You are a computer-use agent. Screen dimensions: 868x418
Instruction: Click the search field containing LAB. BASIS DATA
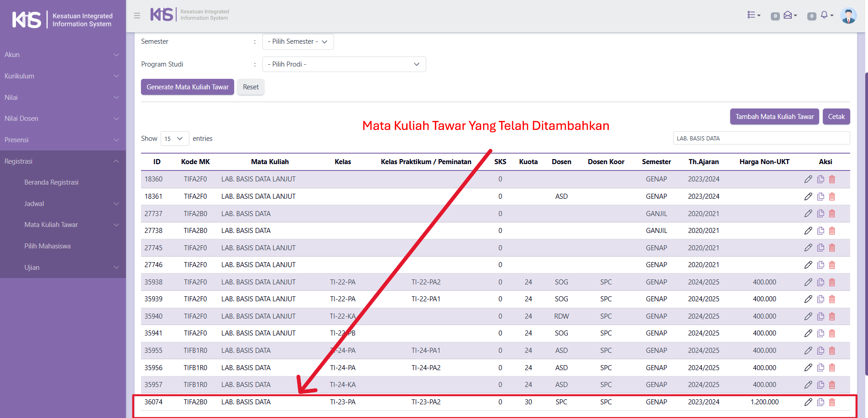761,138
